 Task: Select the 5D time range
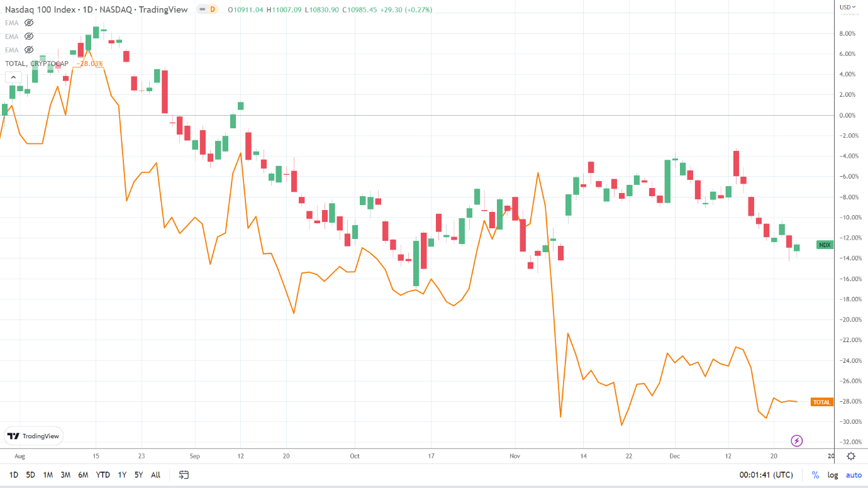pos(30,475)
